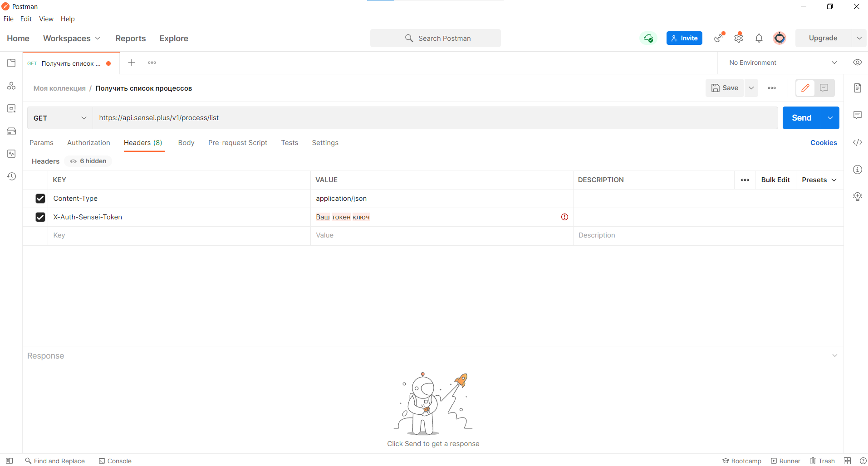Switch to build mode pencil icon
Screen dimensions: 868x466
coord(805,88)
